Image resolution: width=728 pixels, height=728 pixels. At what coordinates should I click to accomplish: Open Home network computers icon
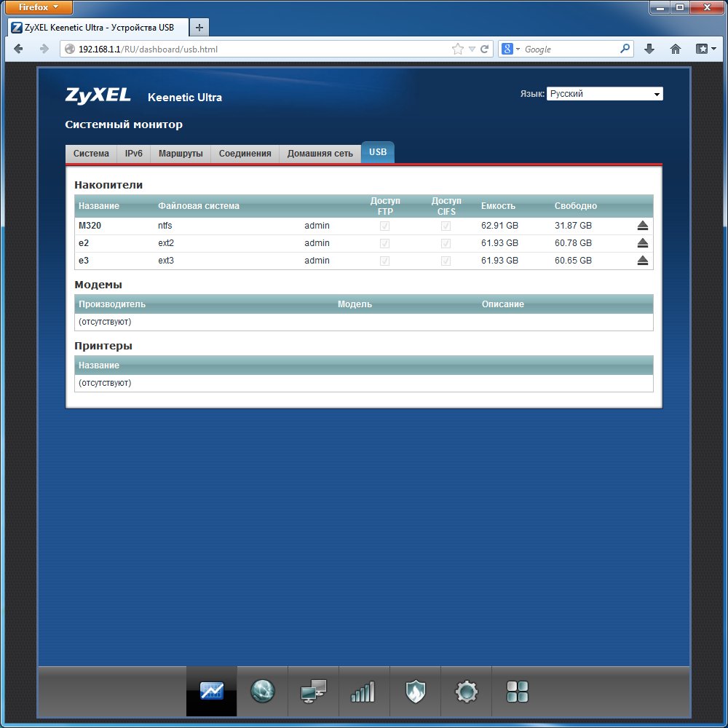tap(313, 691)
